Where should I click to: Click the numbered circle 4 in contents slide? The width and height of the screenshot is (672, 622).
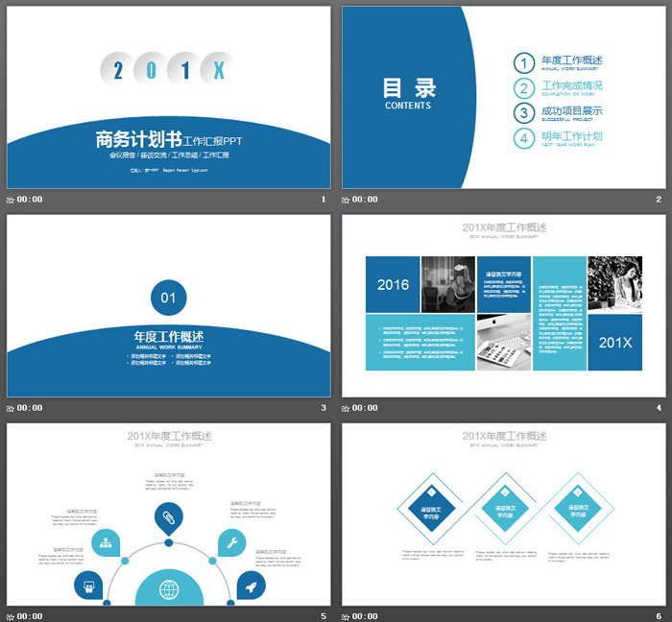(524, 138)
